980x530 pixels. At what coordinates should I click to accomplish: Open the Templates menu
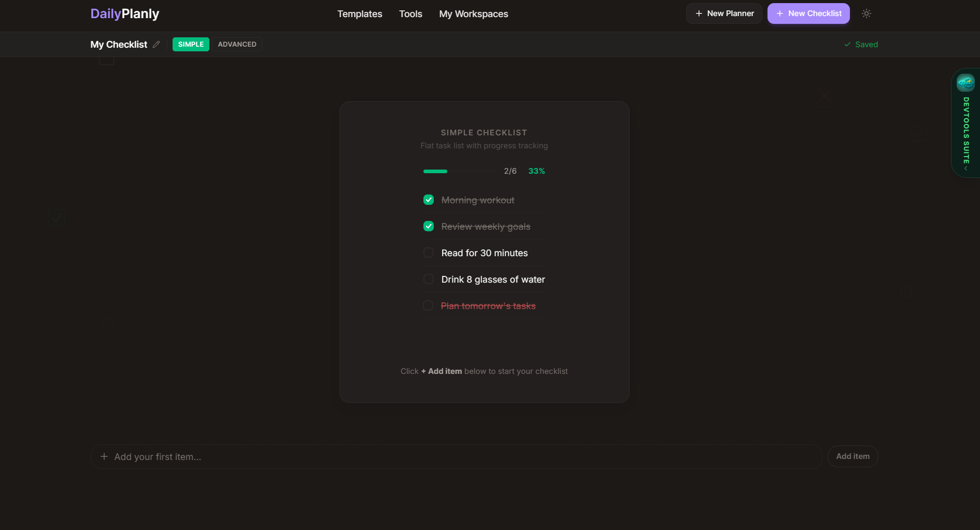360,14
